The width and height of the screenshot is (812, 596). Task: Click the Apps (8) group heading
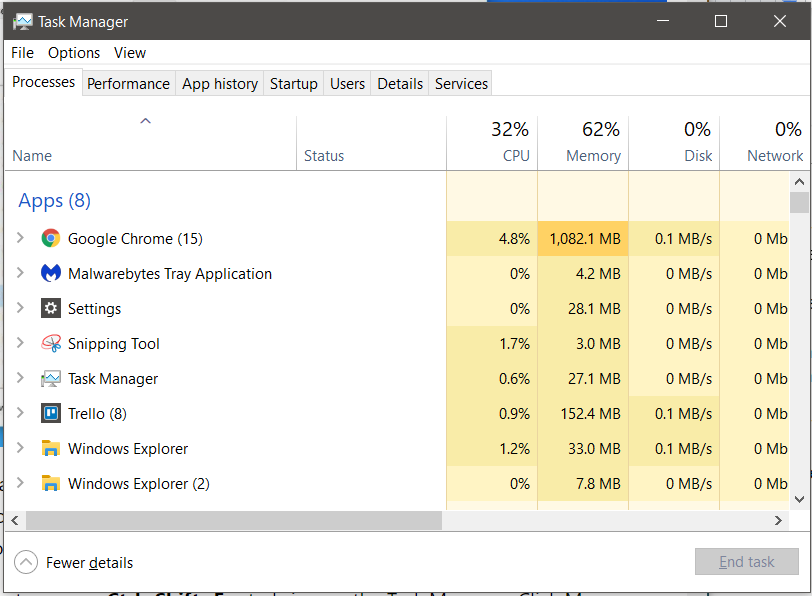54,200
